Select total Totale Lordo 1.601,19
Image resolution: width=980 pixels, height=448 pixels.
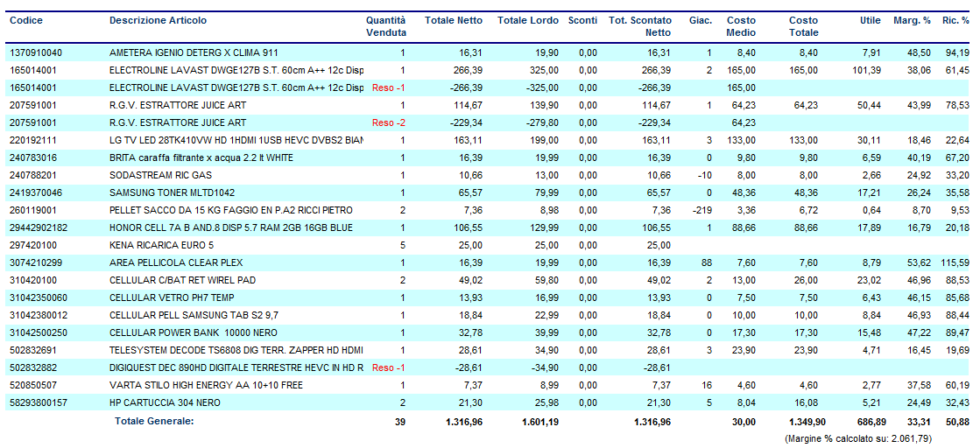coord(540,423)
